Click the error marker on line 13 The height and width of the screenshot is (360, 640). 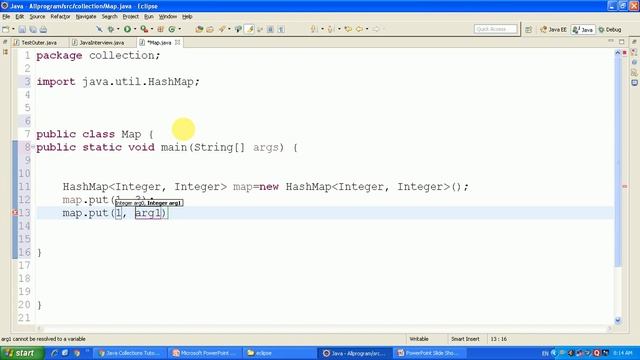(x=15, y=213)
